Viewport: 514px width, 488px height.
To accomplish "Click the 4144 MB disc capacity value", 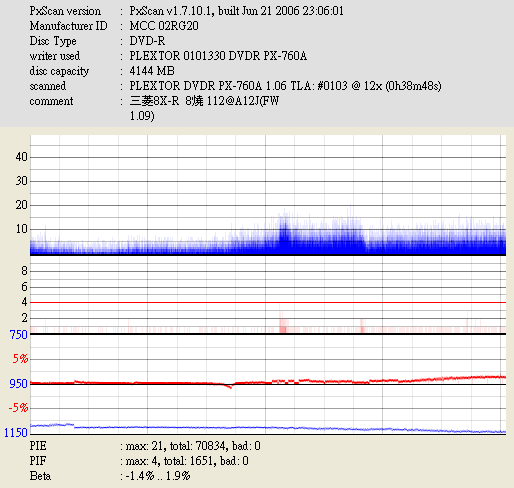I will (152, 71).
